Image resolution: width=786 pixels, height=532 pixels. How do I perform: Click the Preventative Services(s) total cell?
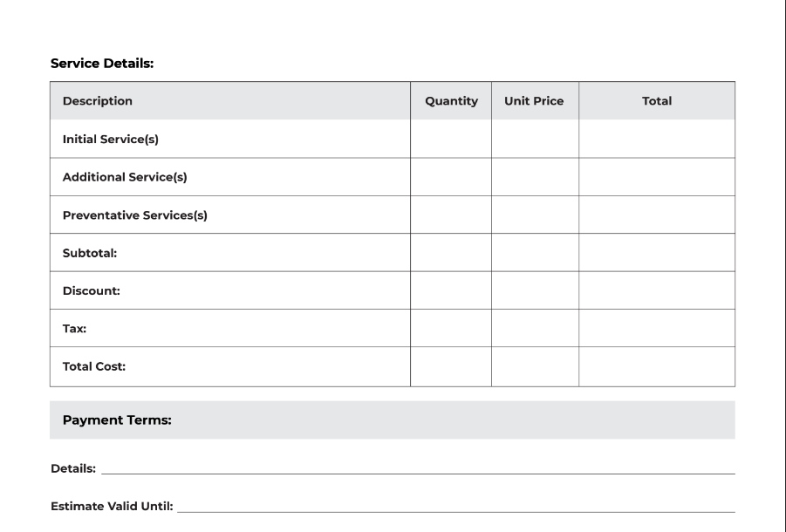click(x=657, y=215)
